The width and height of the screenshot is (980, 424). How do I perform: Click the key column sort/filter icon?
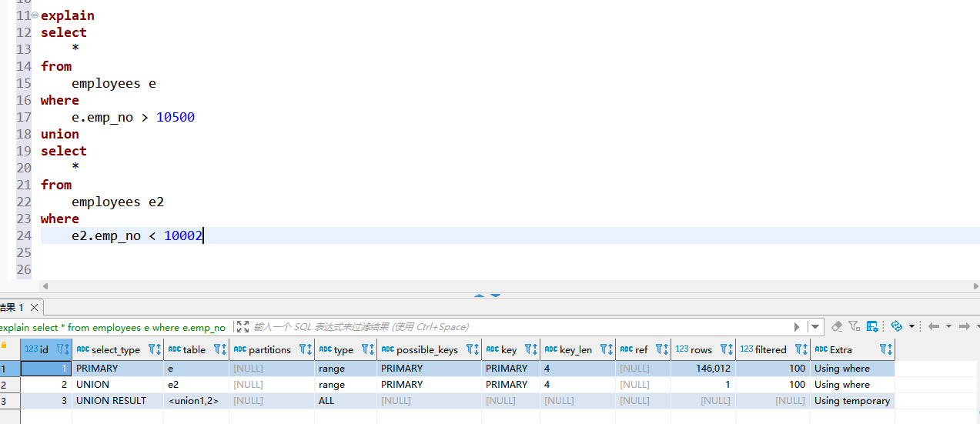pos(531,349)
